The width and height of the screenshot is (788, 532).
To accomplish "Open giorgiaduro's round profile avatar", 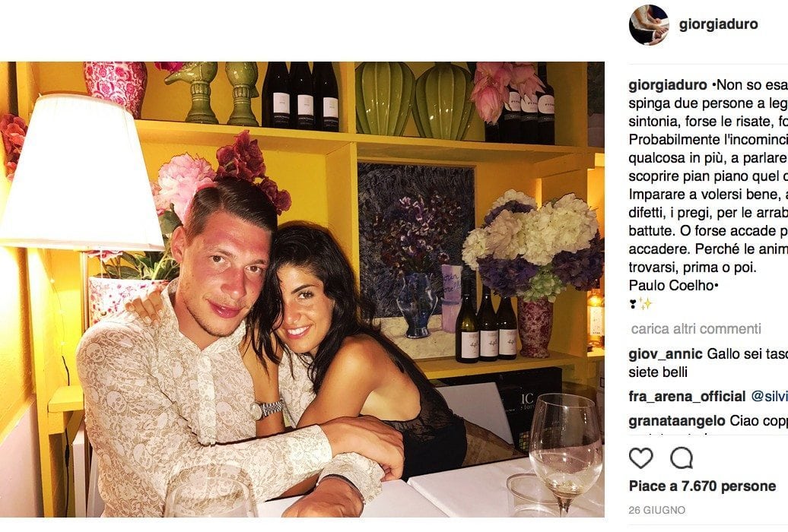I will click(649, 24).
